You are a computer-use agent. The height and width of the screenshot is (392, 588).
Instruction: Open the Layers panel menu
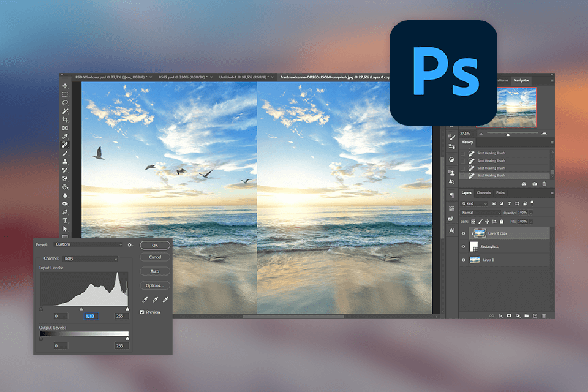(x=552, y=193)
